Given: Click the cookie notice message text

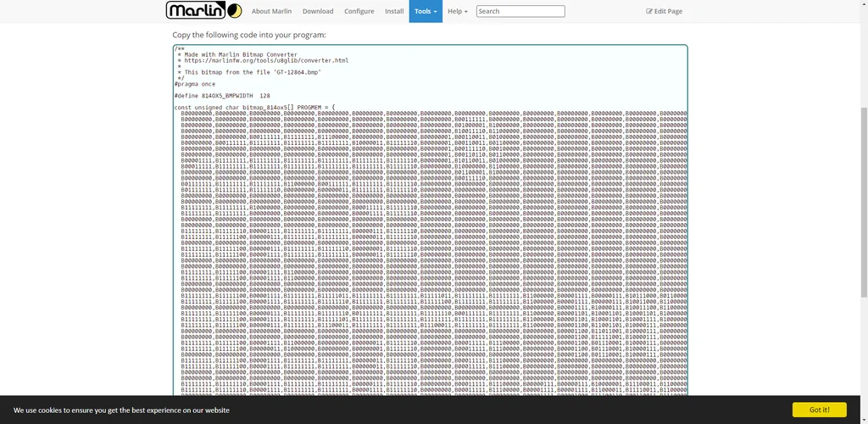Looking at the screenshot, I should pos(121,410).
